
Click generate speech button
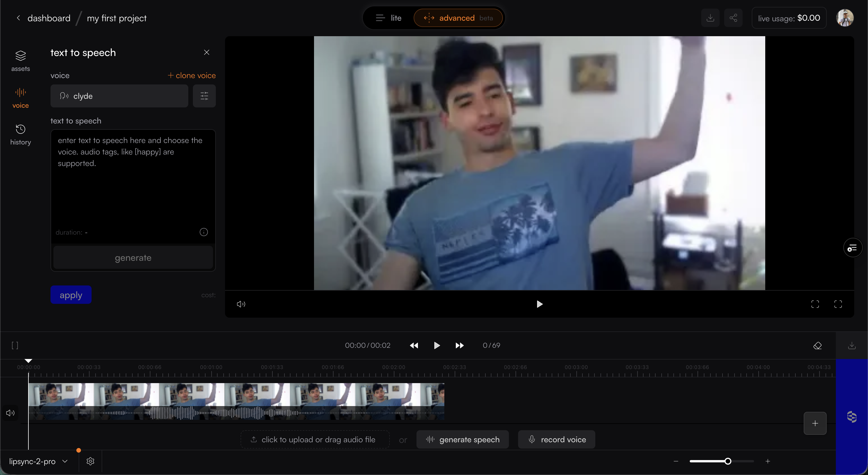[x=463, y=440]
